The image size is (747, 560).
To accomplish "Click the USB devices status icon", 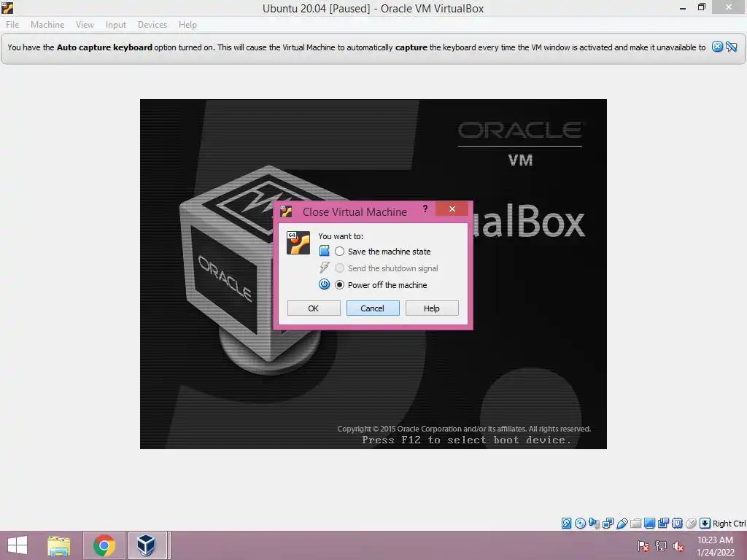I will [622, 524].
